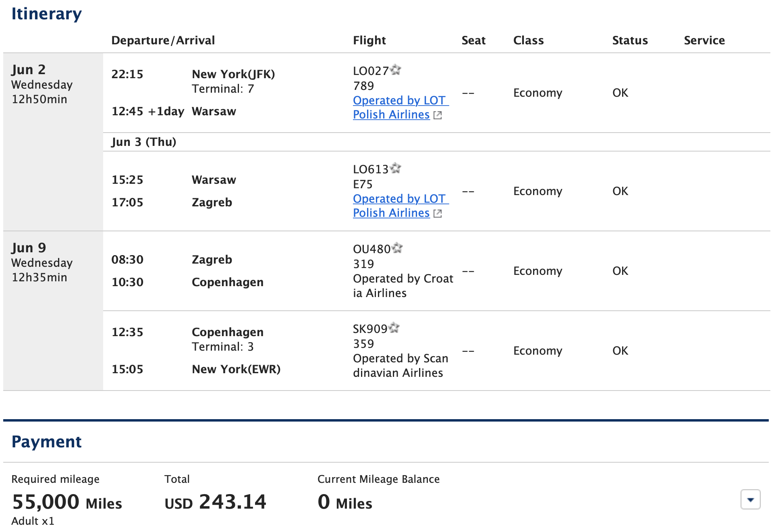Click the Flight column header
This screenshot has height=532, width=772.
pyautogui.click(x=369, y=40)
